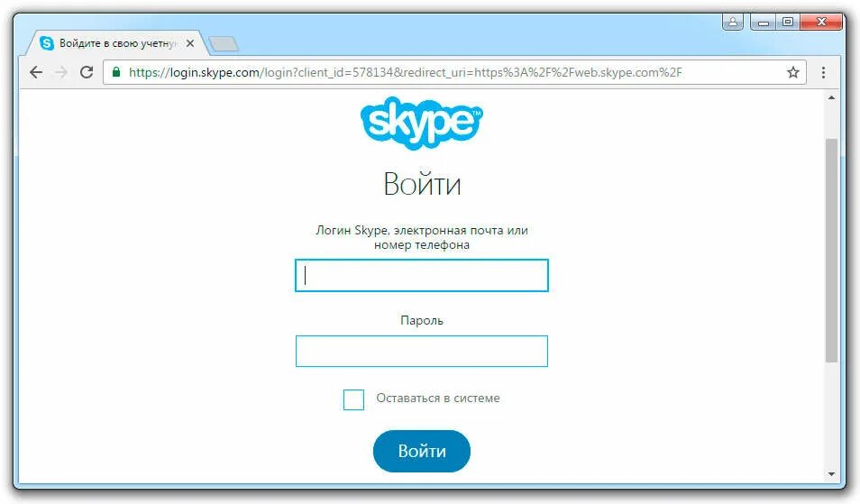This screenshot has height=504, width=860.
Task: Click the Оставаться в системе label
Action: point(438,399)
